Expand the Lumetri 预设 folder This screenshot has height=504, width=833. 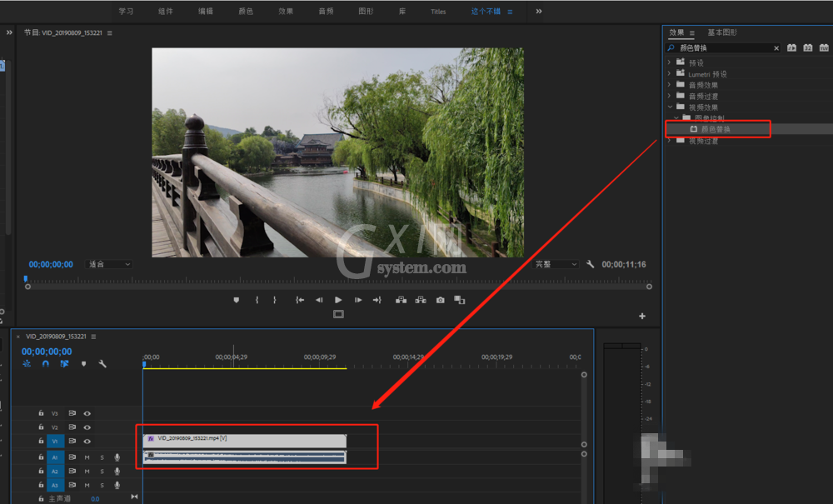point(670,73)
